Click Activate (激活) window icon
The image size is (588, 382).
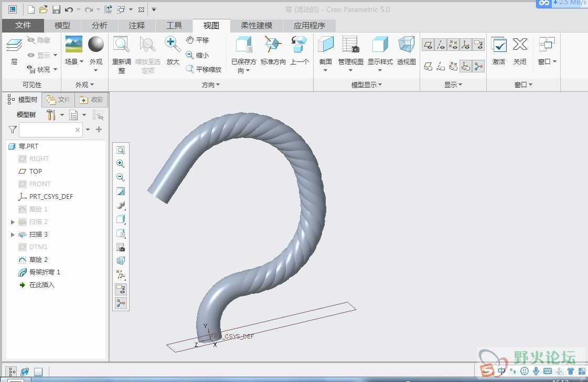click(499, 51)
